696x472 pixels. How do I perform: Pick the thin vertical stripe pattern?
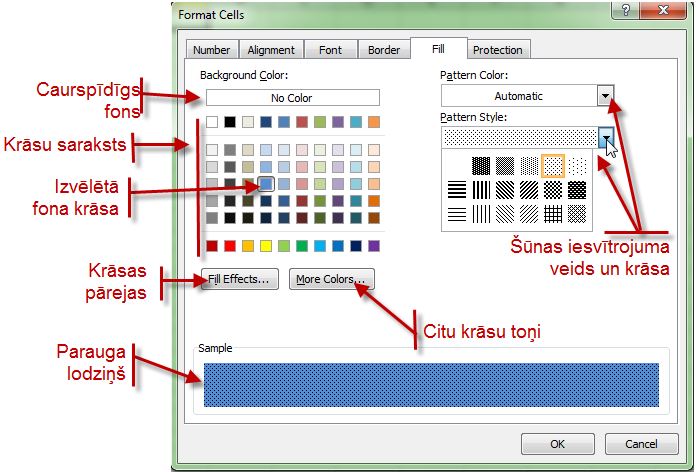(x=481, y=213)
